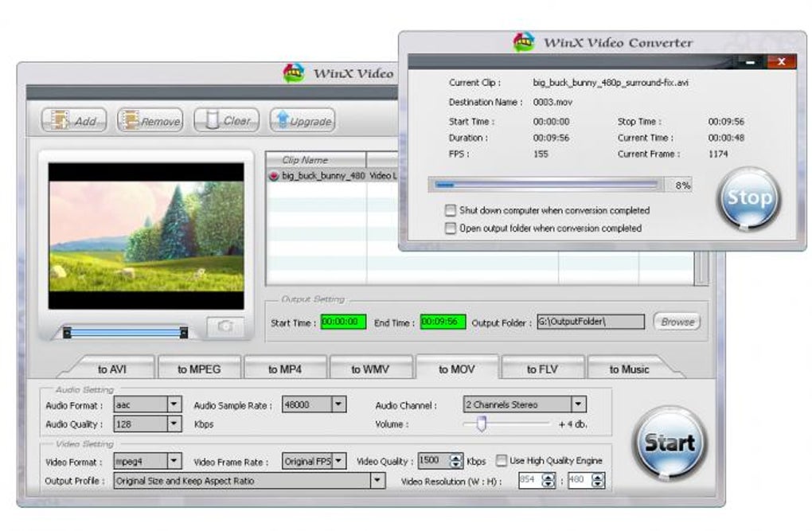
Task: Click the WinX logo in converter dialog title
Action: pos(523,42)
